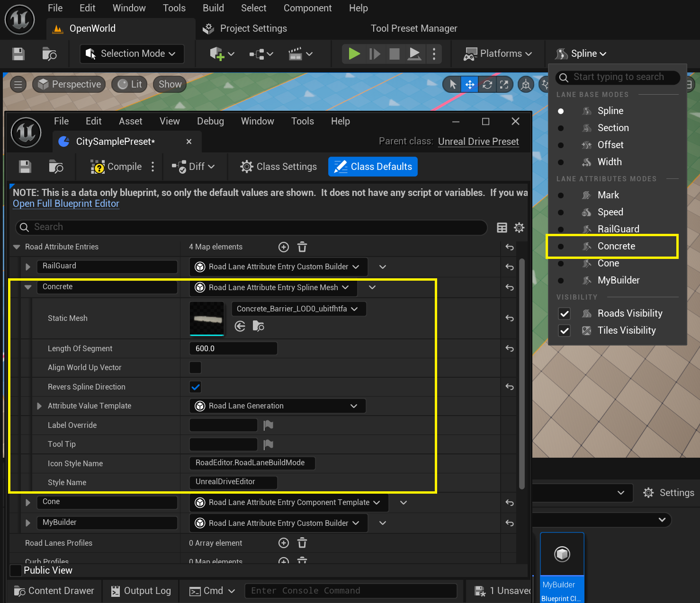Select the viewport Scale tool
Image resolution: width=700 pixels, height=603 pixels.
click(x=504, y=84)
